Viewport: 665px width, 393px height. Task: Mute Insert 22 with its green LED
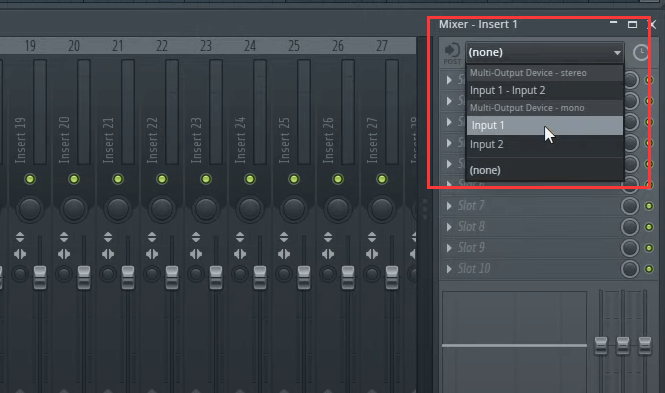[162, 179]
